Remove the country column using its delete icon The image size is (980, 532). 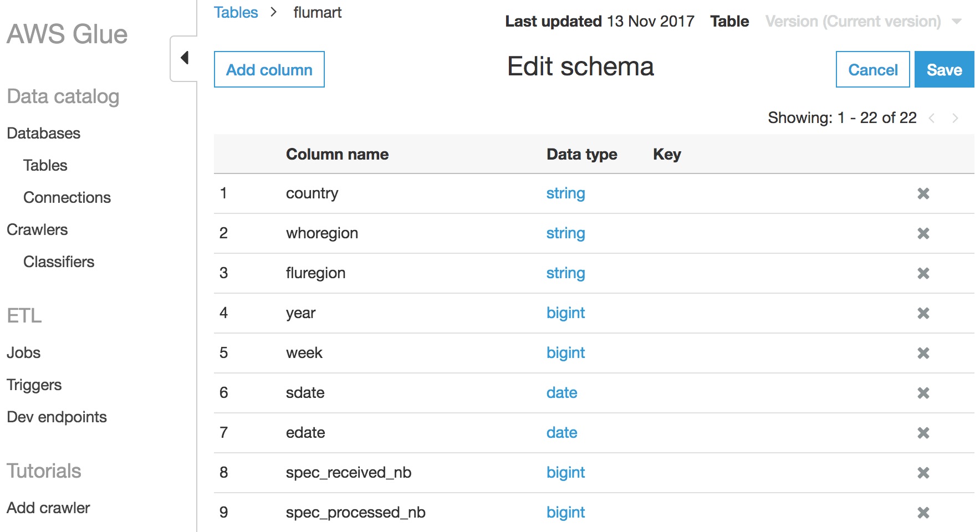click(x=923, y=193)
